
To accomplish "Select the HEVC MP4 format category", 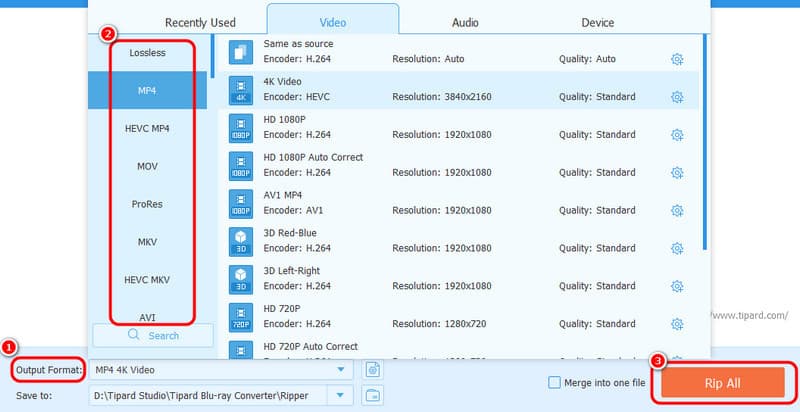I will (x=147, y=128).
